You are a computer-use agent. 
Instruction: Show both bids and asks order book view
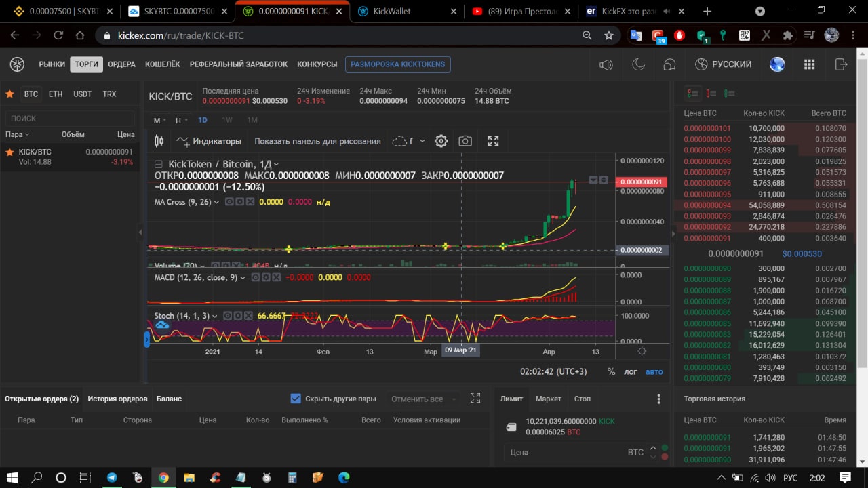[692, 94]
